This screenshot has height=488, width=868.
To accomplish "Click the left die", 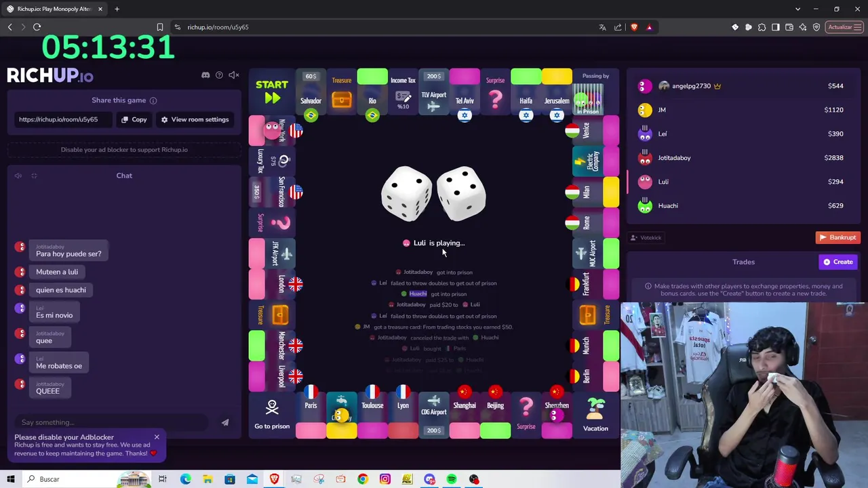I will pos(407,193).
